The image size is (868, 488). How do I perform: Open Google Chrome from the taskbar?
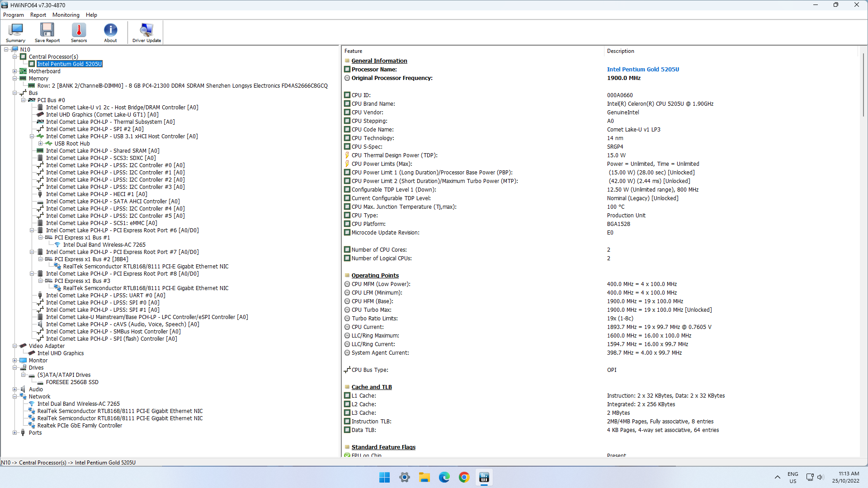pos(464,477)
